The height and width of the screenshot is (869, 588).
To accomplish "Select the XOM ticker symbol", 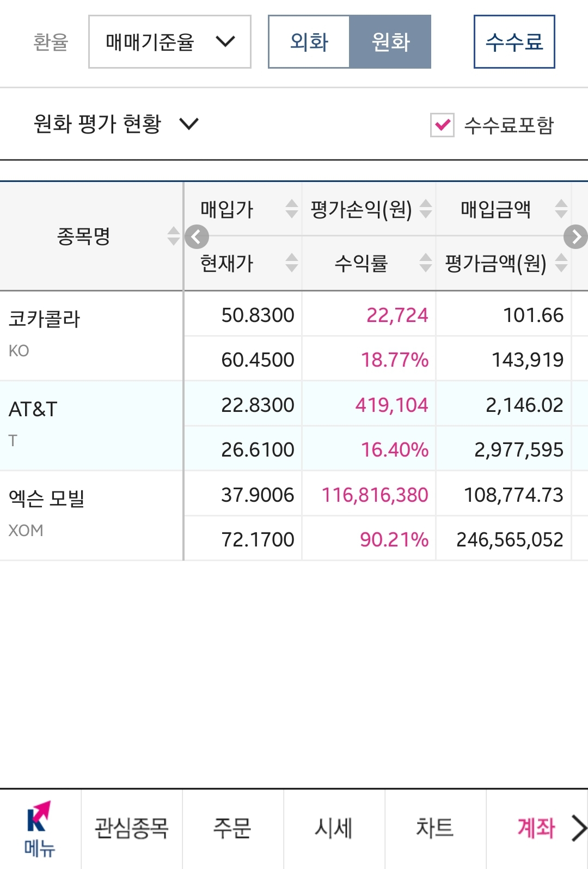I will [x=26, y=530].
